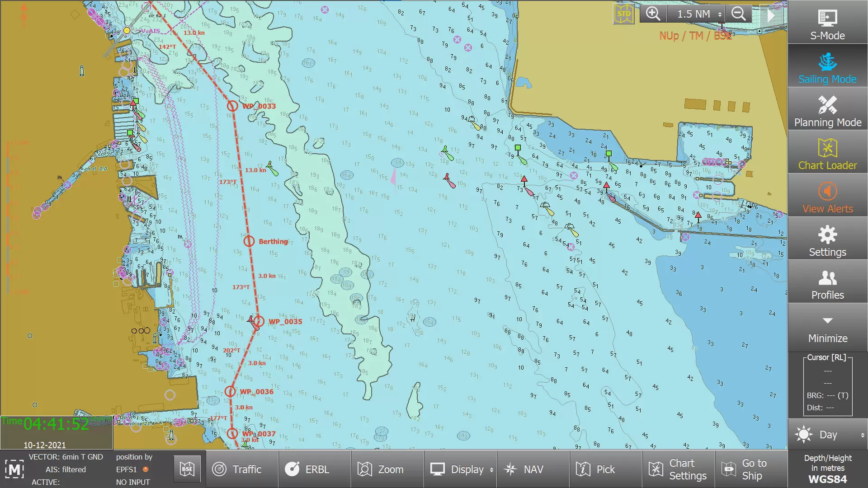This screenshot has width=868, height=488.
Task: Click Go to Ship button
Action: 751,469
